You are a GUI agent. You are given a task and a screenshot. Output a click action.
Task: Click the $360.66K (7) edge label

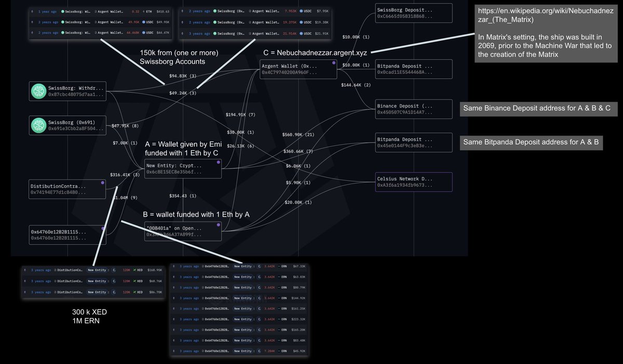tap(299, 151)
